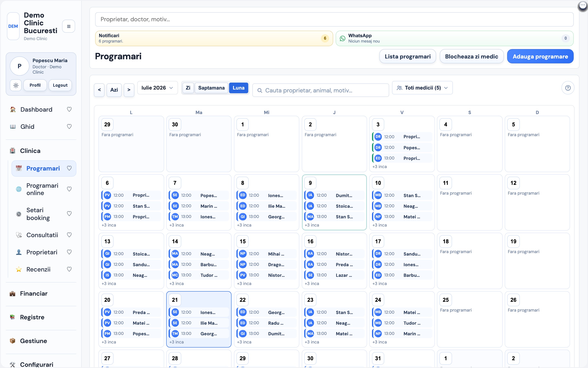Open the Profil button
The height and width of the screenshot is (368, 588).
[x=35, y=85]
